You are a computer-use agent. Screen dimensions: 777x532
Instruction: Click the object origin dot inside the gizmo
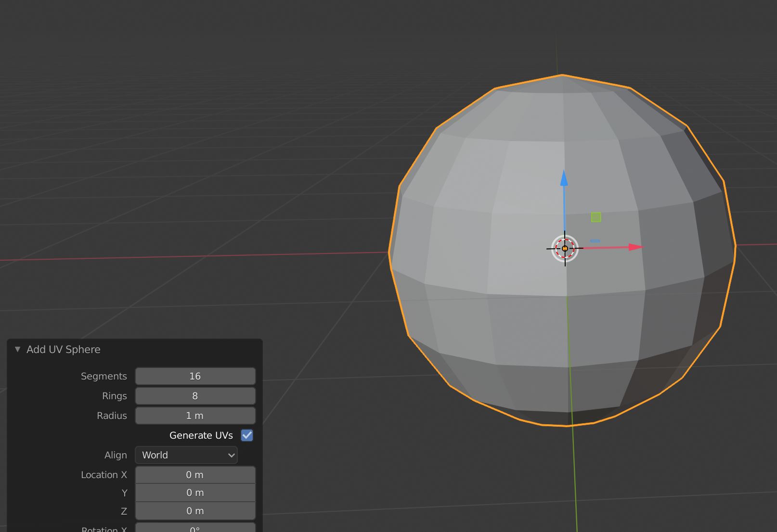pos(564,248)
